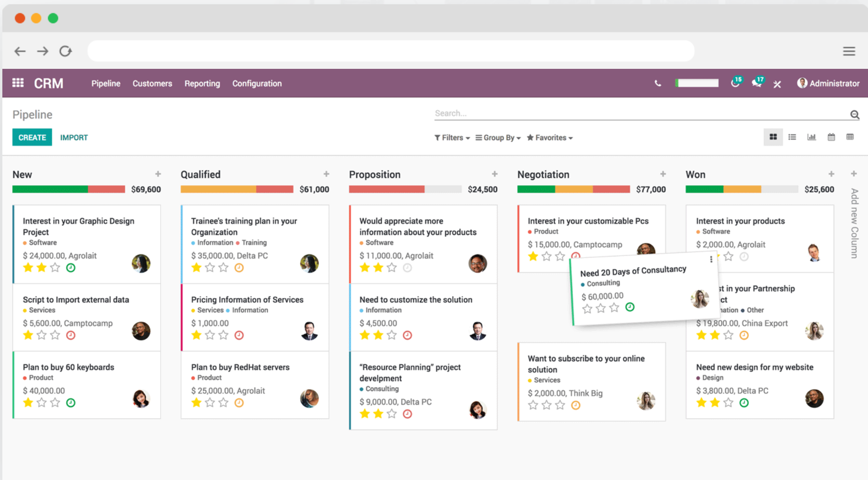Quick-add a lead in the Won column
The height and width of the screenshot is (480, 868).
click(831, 174)
